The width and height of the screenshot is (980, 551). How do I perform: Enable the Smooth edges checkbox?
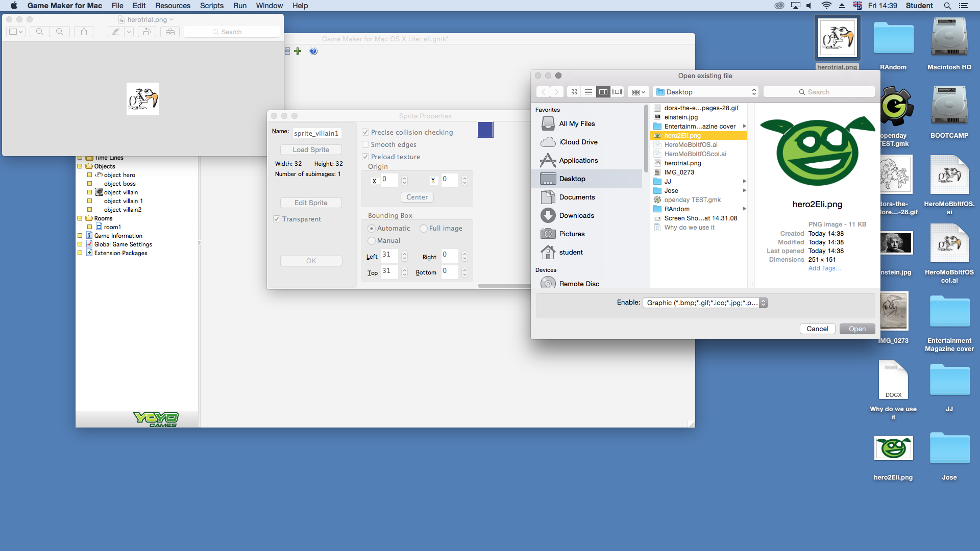(x=365, y=144)
